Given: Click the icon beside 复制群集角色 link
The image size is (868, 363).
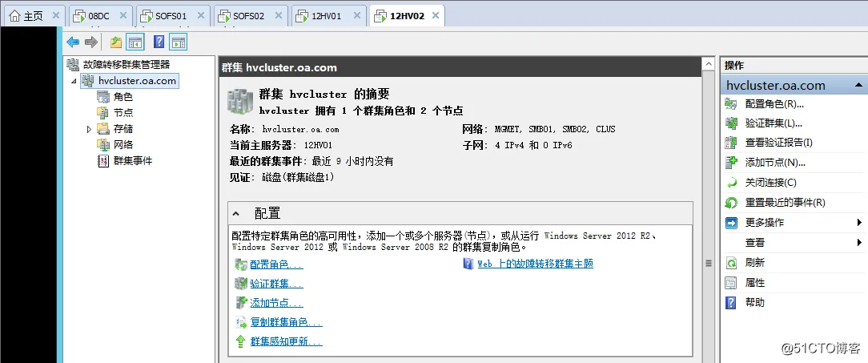Looking at the screenshot, I should [x=241, y=323].
